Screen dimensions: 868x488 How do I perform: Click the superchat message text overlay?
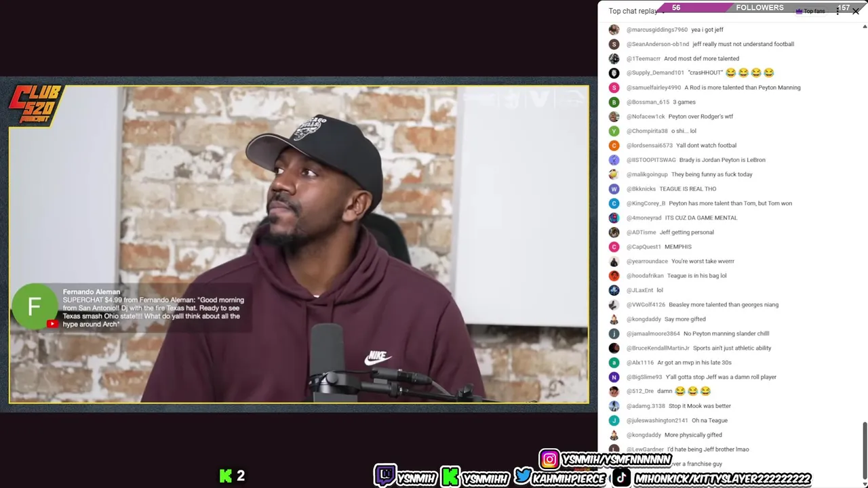click(153, 312)
